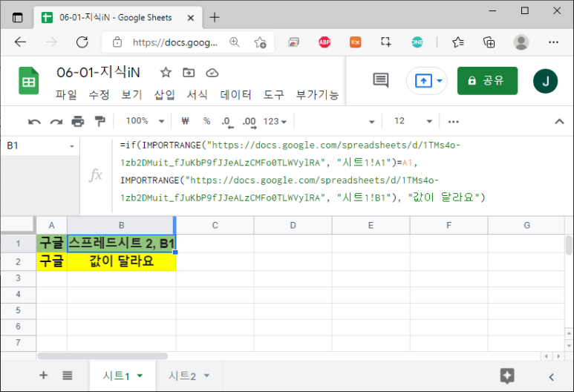Viewport: 574px width, 392px height.
Task: Open the 부가기능 menu
Action: 317,95
